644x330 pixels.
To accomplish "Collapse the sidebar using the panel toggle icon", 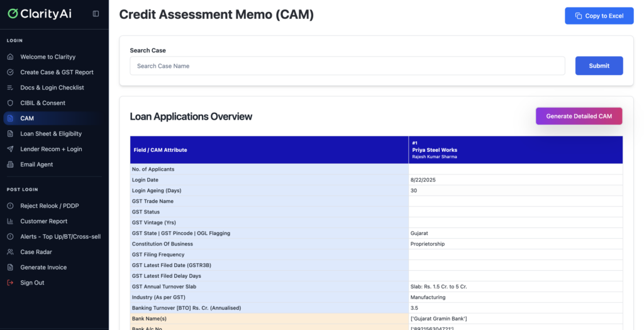I will 96,14.
